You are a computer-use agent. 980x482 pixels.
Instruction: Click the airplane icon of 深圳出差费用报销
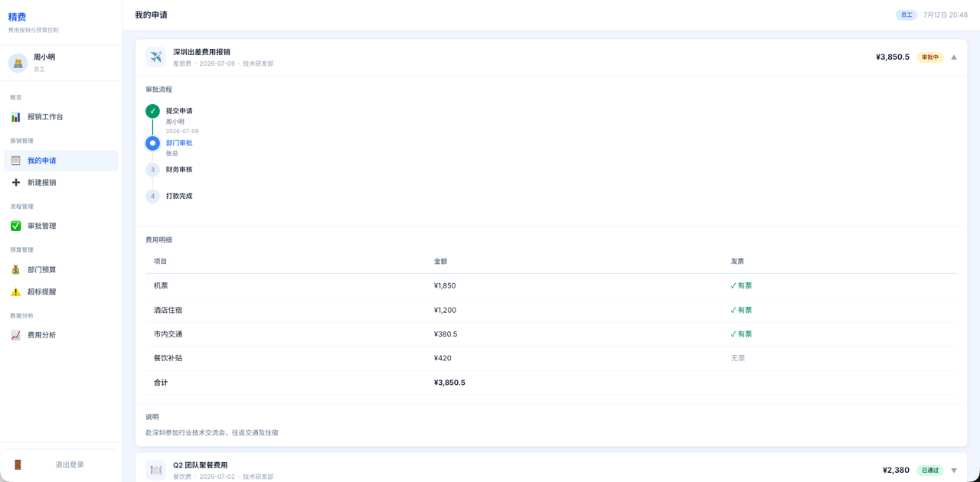[x=155, y=57]
